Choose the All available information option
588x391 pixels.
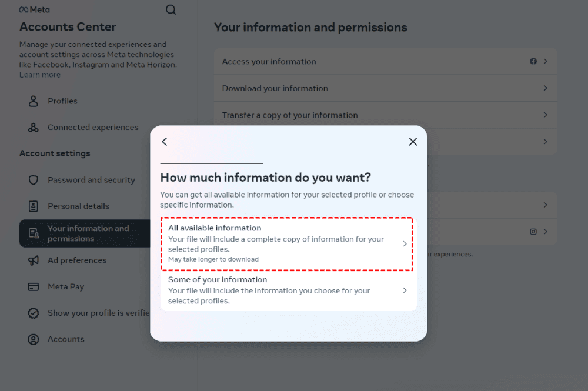tap(276, 243)
